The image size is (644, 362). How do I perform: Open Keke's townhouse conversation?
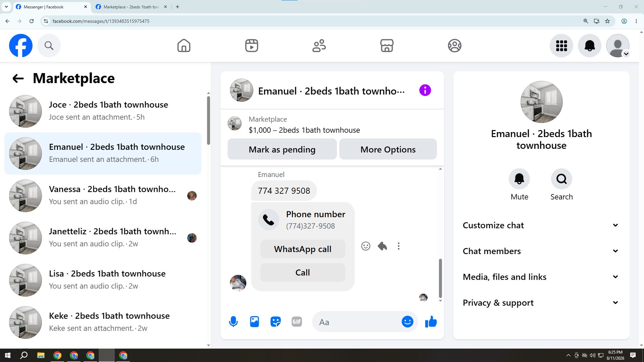pyautogui.click(x=103, y=322)
